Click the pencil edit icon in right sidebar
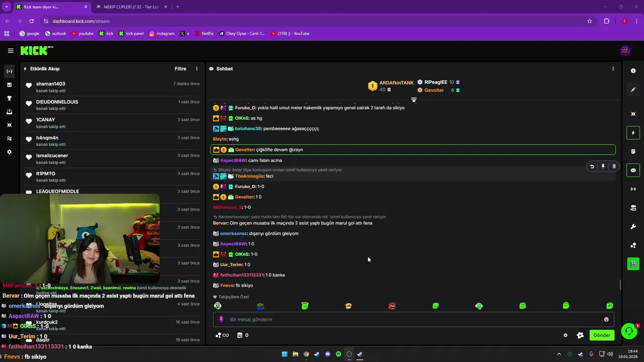 (633, 89)
